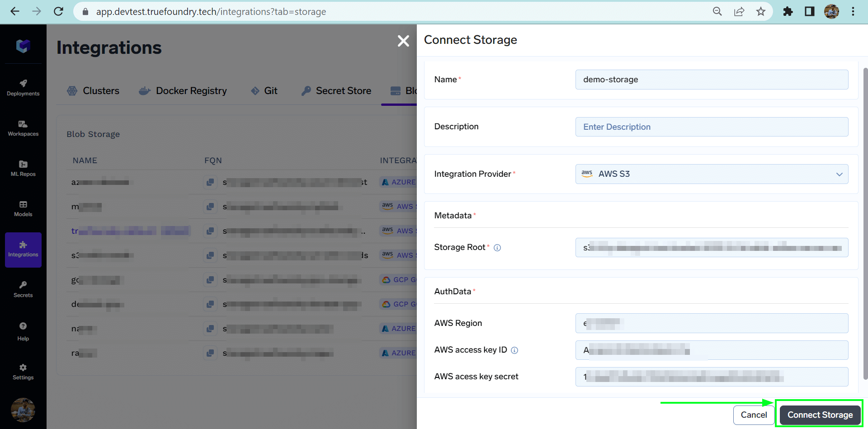Close the Connect Storage panel with X
This screenshot has height=429, width=868.
(403, 41)
